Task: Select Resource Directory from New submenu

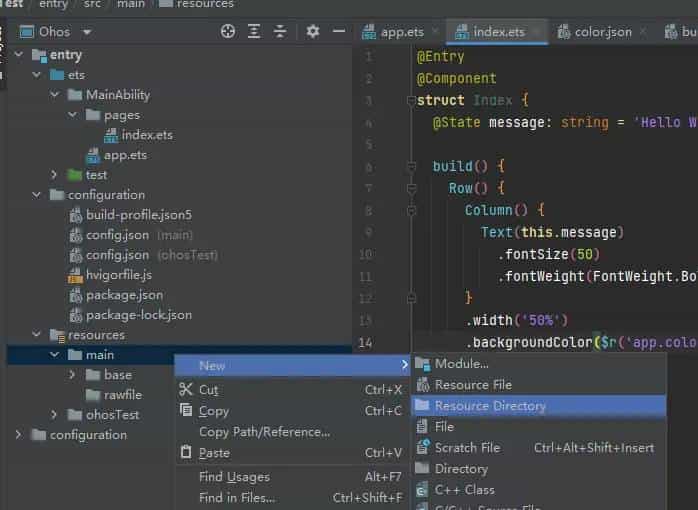Action: click(490, 406)
